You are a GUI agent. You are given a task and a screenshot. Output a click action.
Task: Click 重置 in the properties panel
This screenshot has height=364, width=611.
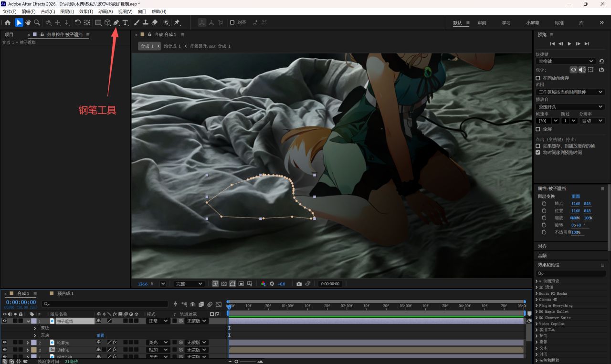(x=576, y=197)
